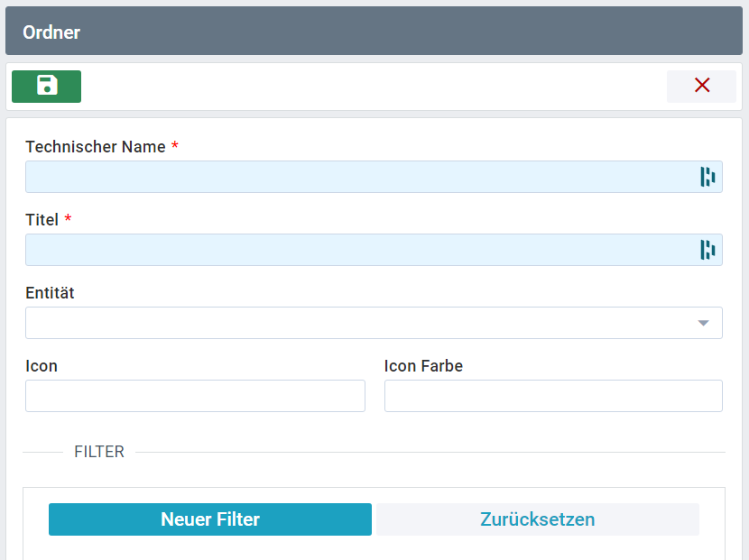Cancel editing with the red X button

coord(701,87)
